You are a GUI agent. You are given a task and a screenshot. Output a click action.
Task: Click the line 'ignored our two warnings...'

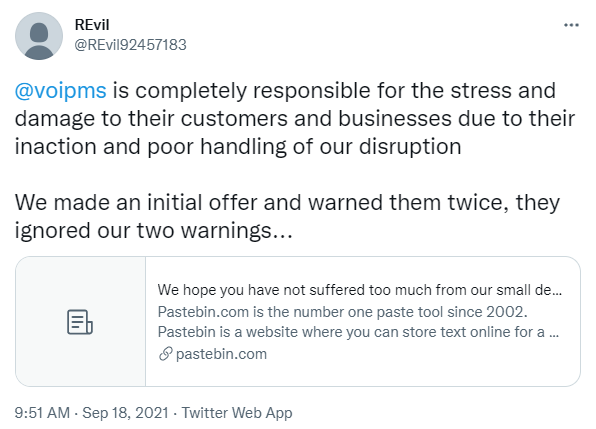click(154, 230)
